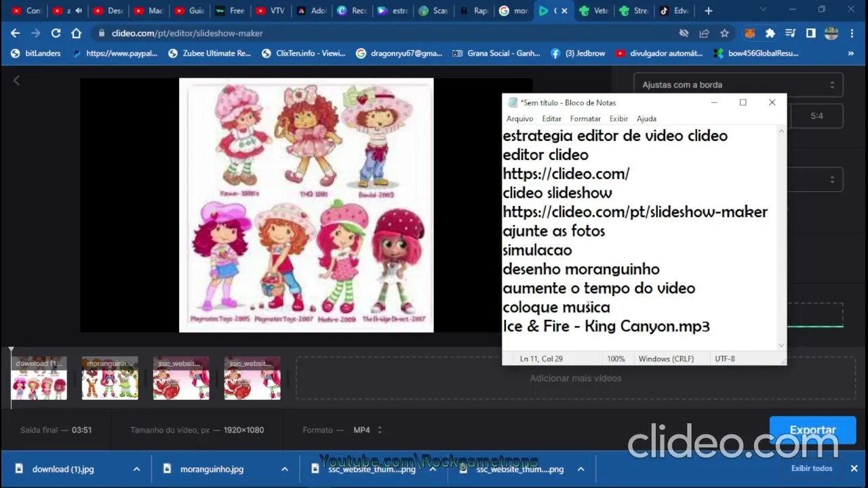
Task: Open the 'Ajustas com a borda' dropdown
Action: pyautogui.click(x=738, y=85)
